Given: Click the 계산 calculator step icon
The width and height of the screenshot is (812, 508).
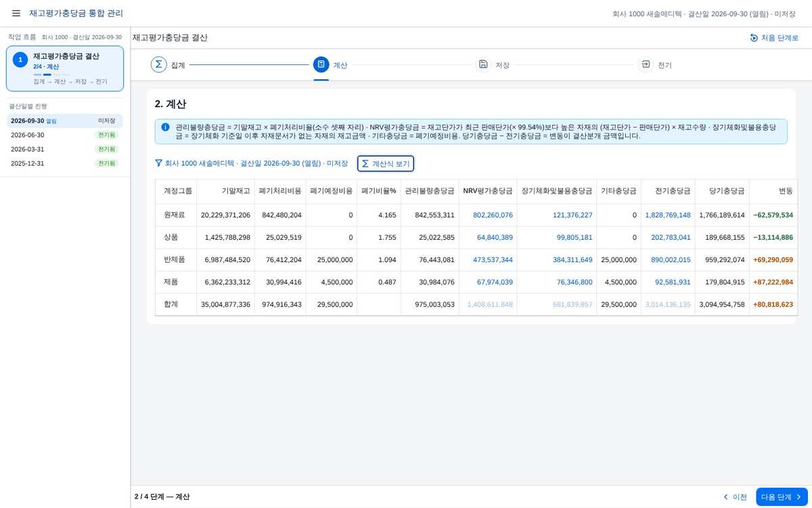Looking at the screenshot, I should pos(321,64).
